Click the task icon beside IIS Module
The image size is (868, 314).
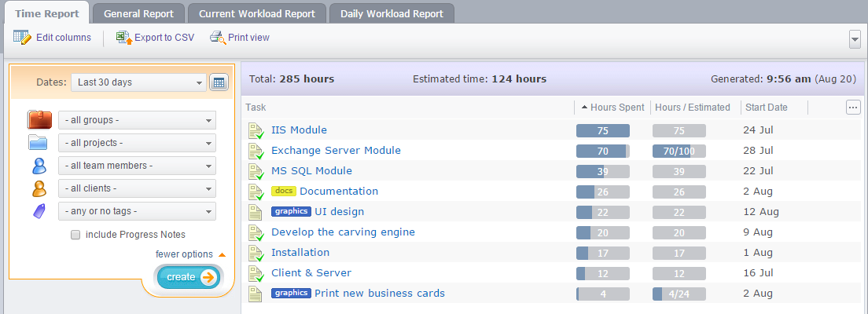click(256, 130)
